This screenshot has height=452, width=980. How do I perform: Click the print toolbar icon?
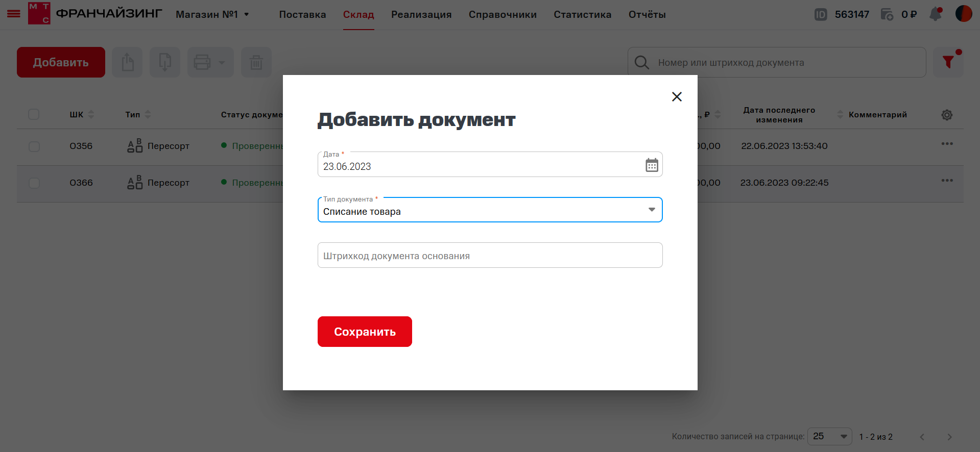click(x=202, y=62)
